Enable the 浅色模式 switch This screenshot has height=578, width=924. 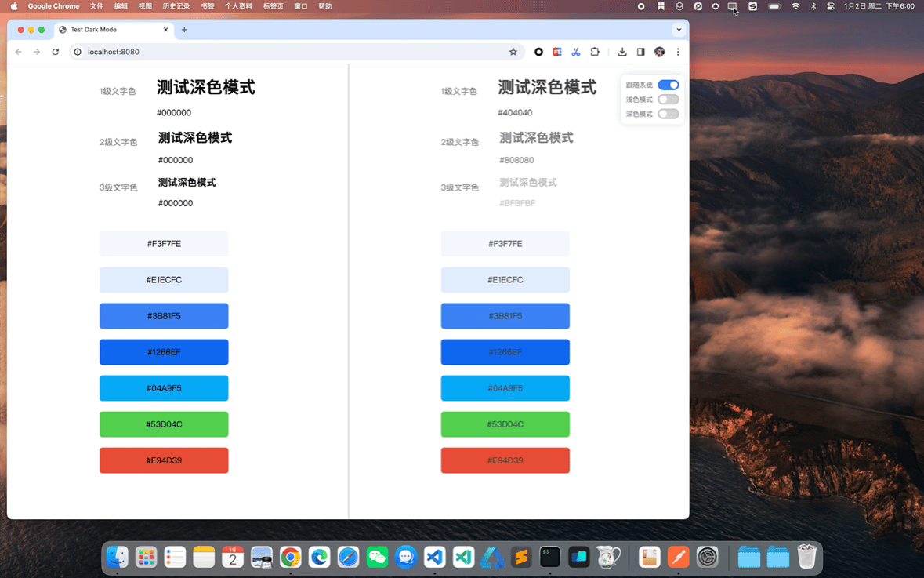coord(669,100)
